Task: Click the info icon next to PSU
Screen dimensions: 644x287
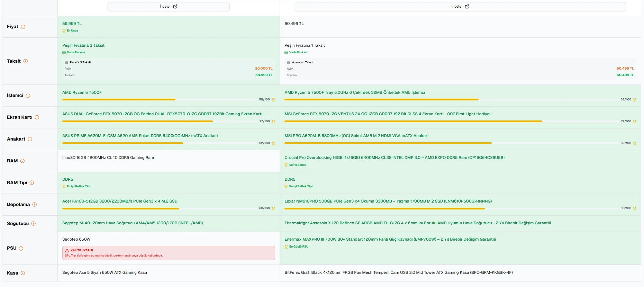Action: point(21,249)
